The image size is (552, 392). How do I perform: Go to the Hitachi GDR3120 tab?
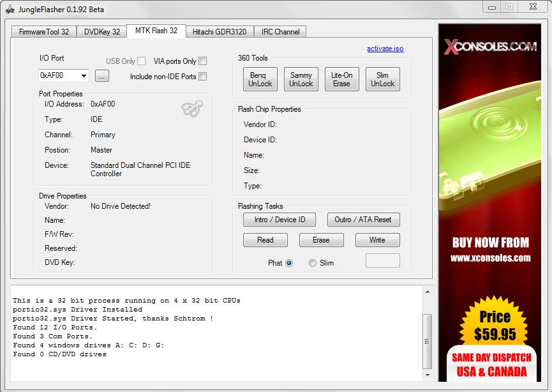(x=220, y=32)
